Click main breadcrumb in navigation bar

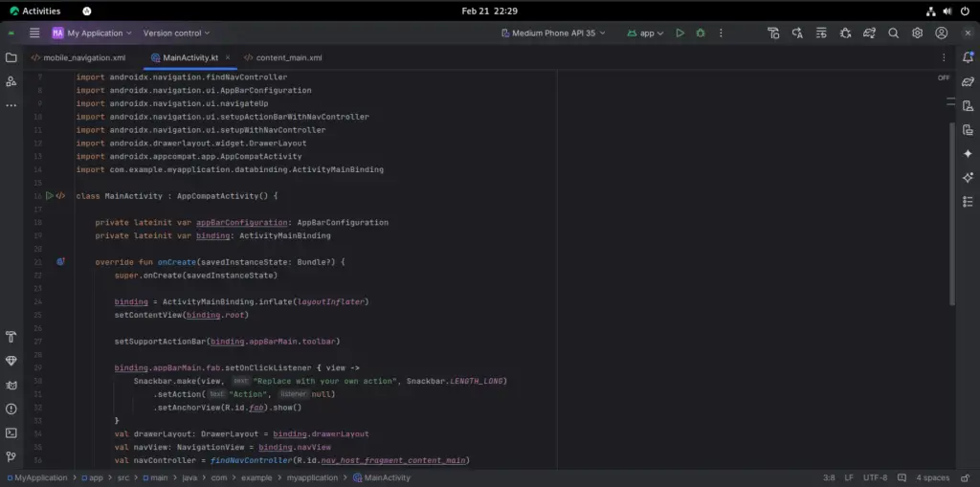click(x=155, y=477)
